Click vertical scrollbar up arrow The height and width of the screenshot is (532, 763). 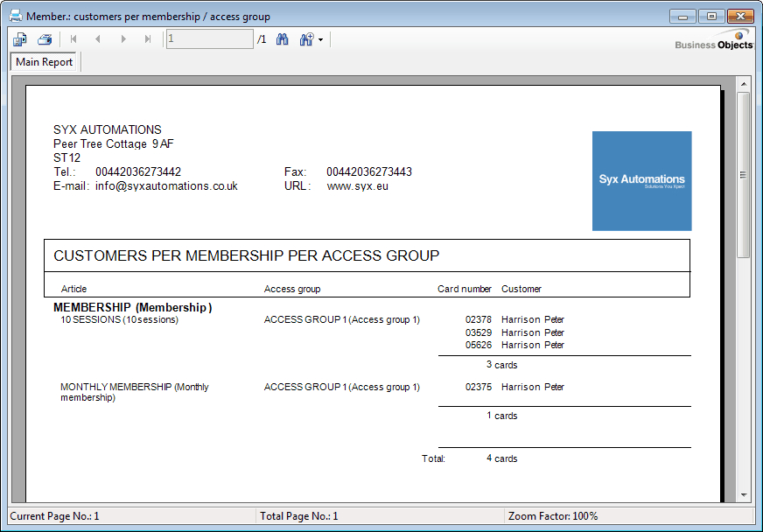pos(743,84)
